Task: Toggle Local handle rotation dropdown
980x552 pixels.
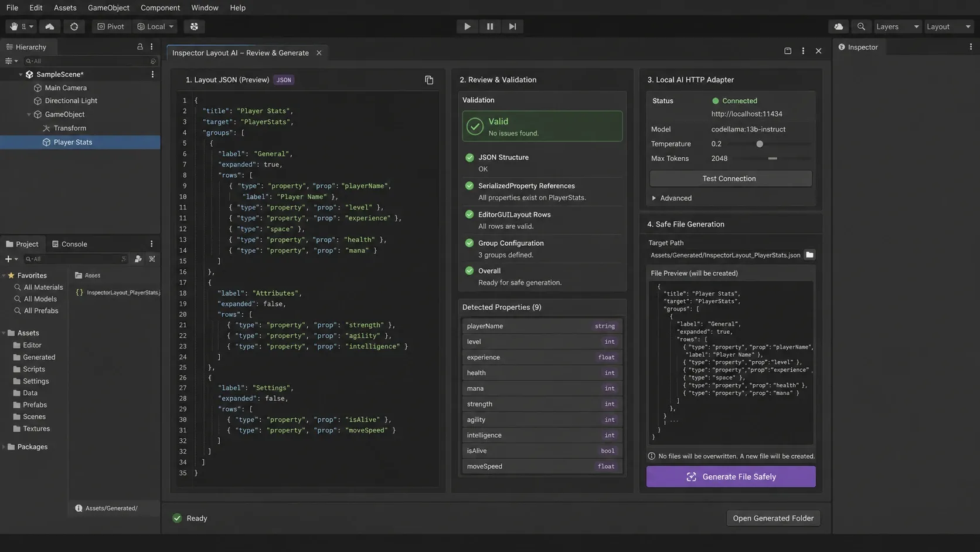Action: 155,26
